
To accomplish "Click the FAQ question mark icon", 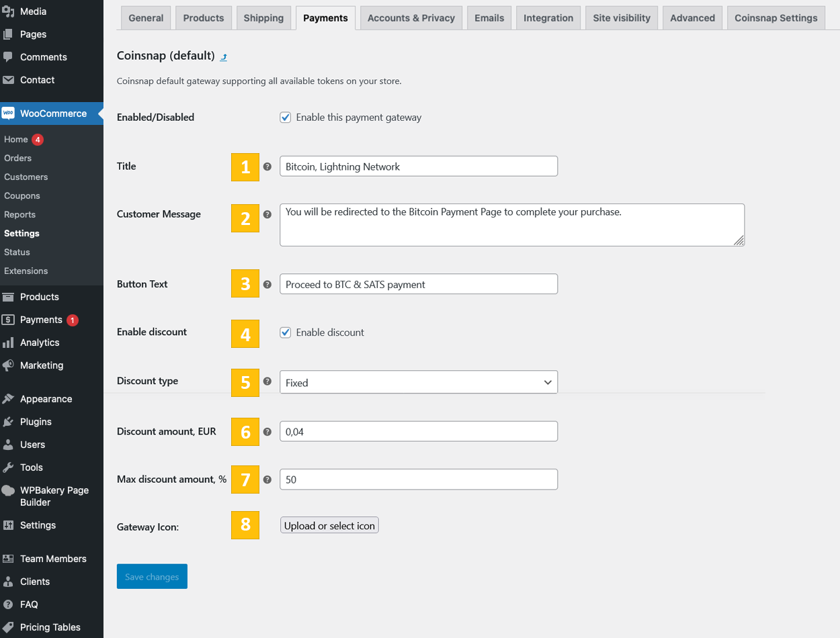I will 8,604.
